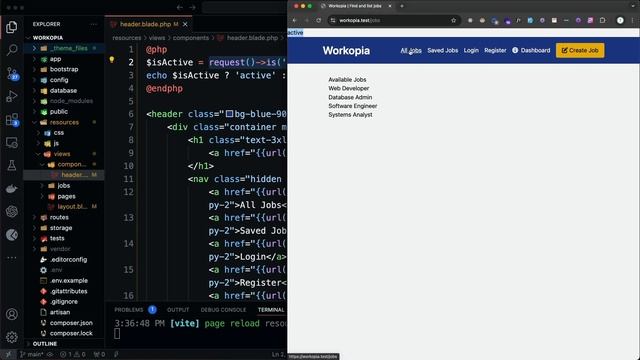Viewport: 640px width, 360px height.
Task: Go back in VS Code navigation arrow
Action: click(180, 7)
